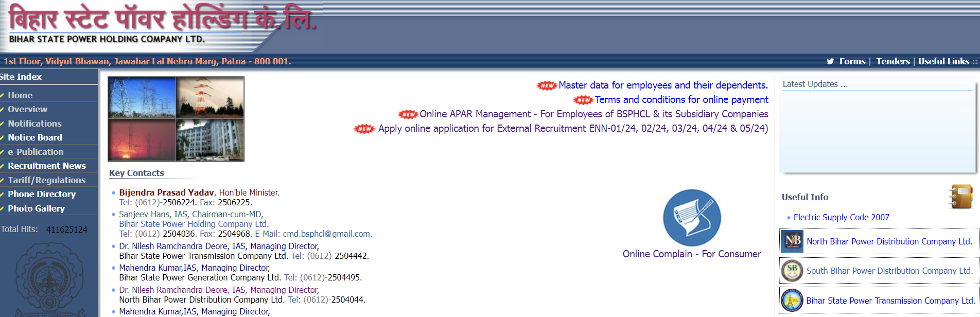Click the Site Index heading

(21, 77)
